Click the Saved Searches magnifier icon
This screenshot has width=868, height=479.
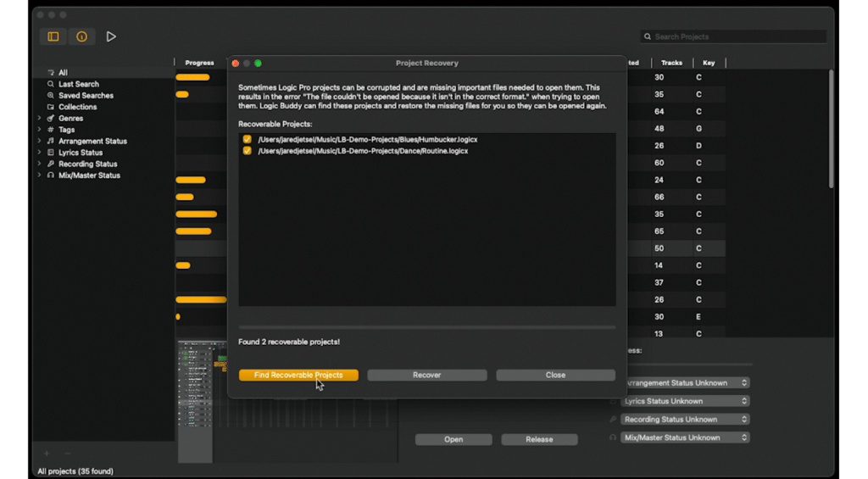(x=51, y=96)
